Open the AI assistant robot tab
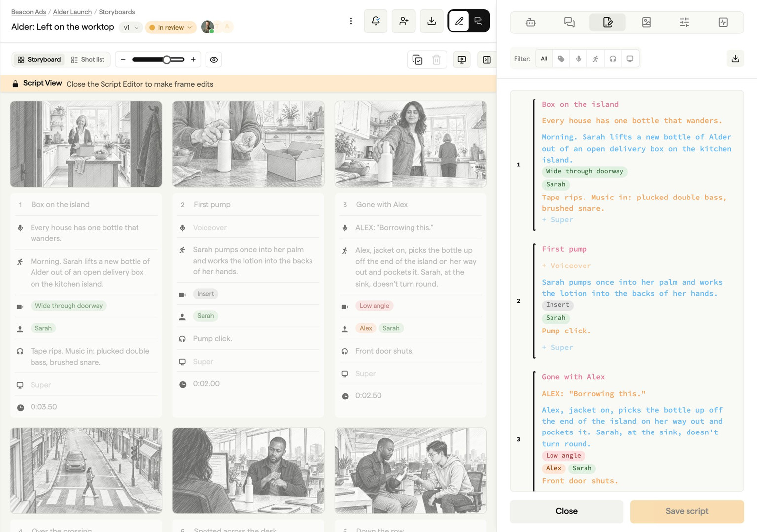The height and width of the screenshot is (532, 757). click(x=530, y=22)
